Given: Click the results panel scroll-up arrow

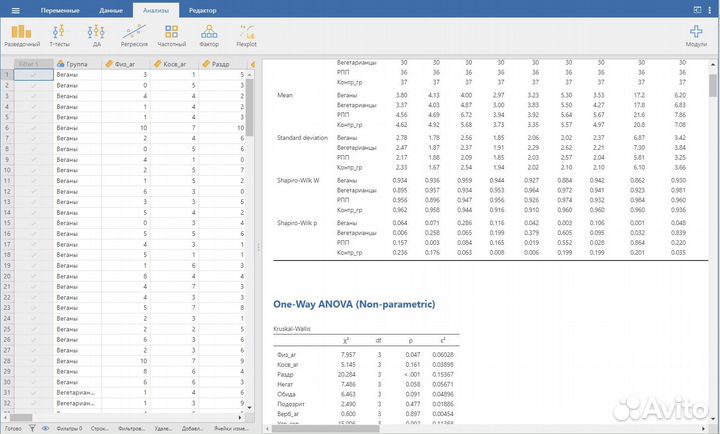Looking at the screenshot, I should tap(713, 64).
